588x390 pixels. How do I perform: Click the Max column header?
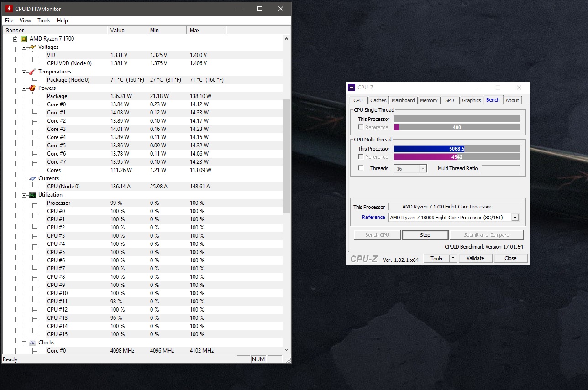207,30
